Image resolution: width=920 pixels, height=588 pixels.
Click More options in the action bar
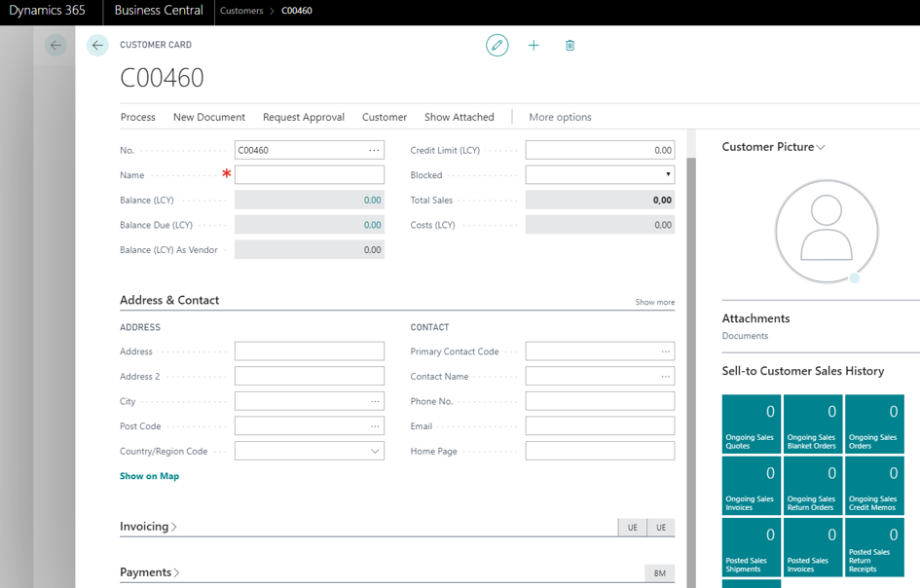[560, 117]
